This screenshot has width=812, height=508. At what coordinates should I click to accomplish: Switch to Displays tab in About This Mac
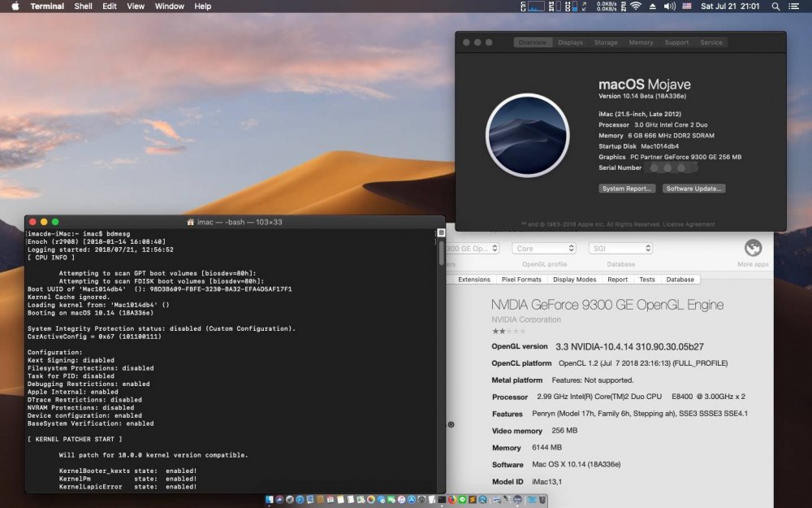(x=570, y=42)
